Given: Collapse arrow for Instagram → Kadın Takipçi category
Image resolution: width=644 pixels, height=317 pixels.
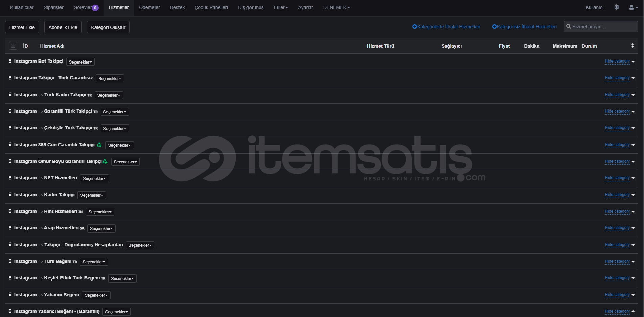Looking at the screenshot, I should pyautogui.click(x=633, y=195).
